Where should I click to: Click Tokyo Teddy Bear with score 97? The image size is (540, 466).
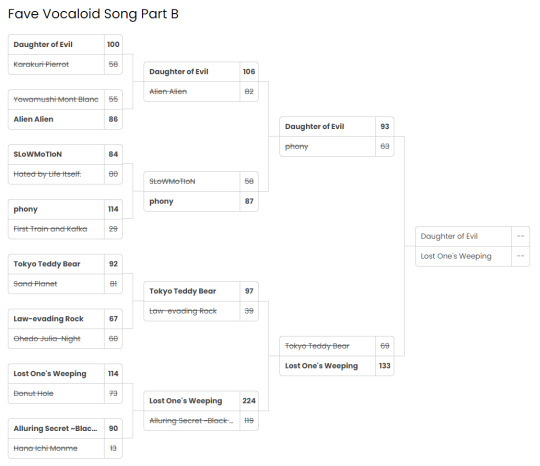point(201,291)
